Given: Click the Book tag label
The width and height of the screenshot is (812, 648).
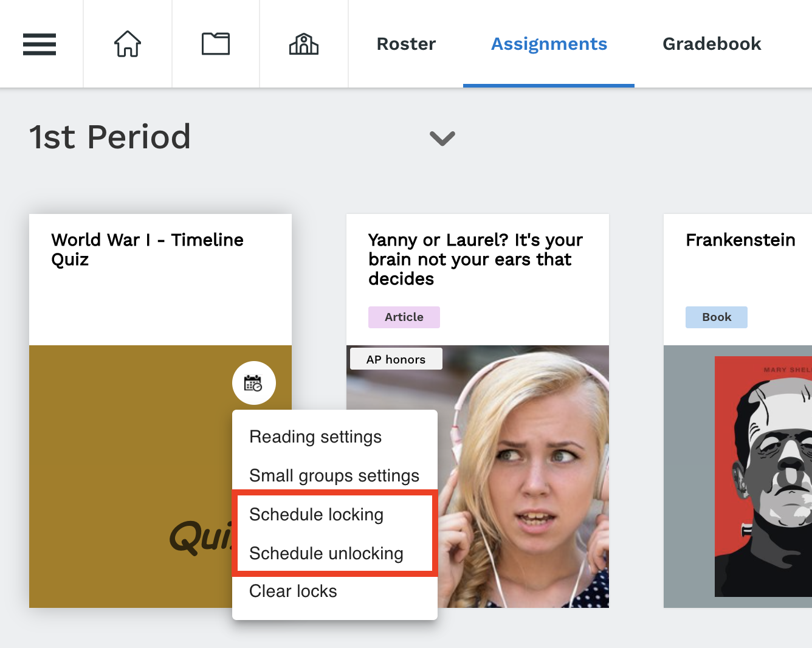Looking at the screenshot, I should (x=717, y=317).
